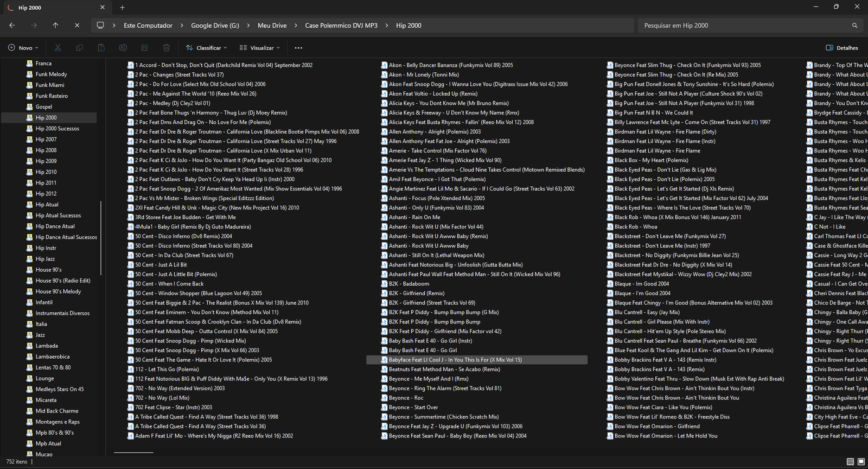Expand the Classificar sort dropdown
The image size is (868, 469).
coord(206,48)
